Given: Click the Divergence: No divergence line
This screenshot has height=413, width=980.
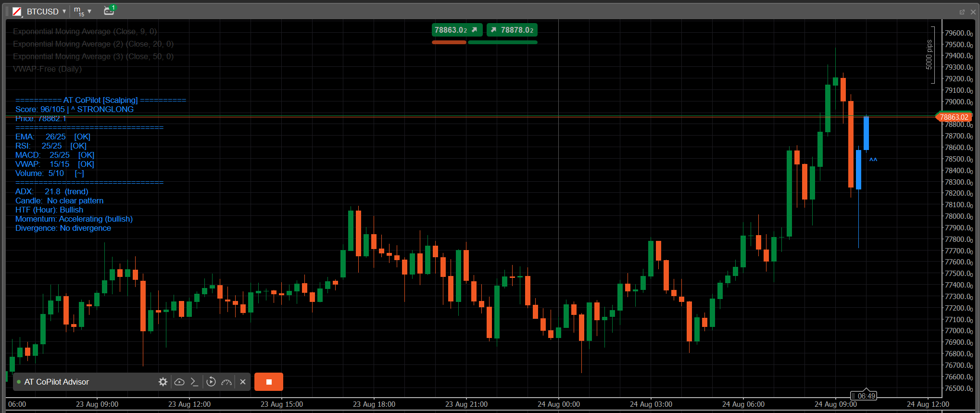Looking at the screenshot, I should pos(63,228).
